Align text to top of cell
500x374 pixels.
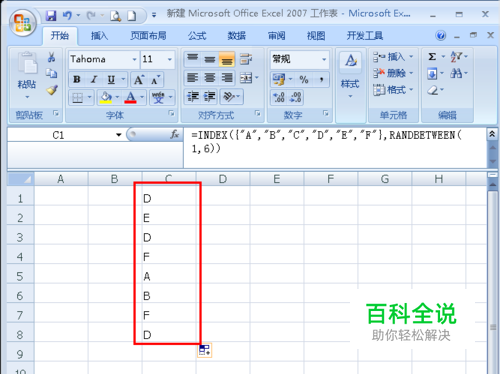pos(192,60)
